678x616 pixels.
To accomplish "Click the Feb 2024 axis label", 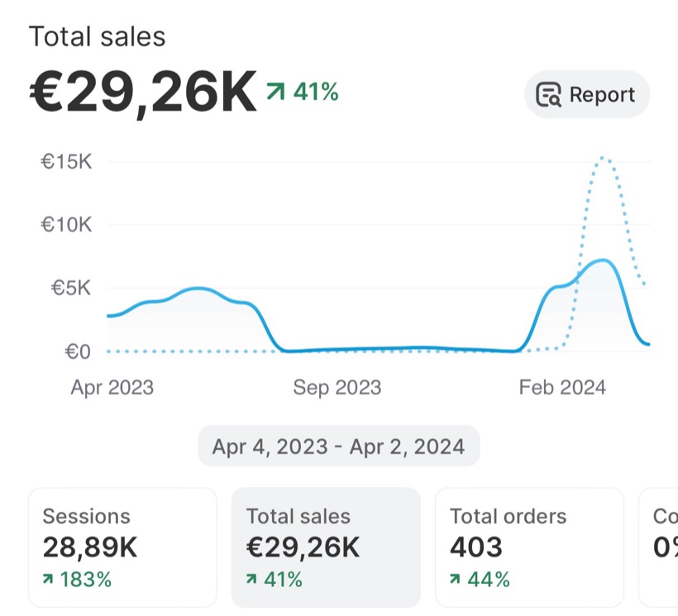I will click(x=562, y=387).
